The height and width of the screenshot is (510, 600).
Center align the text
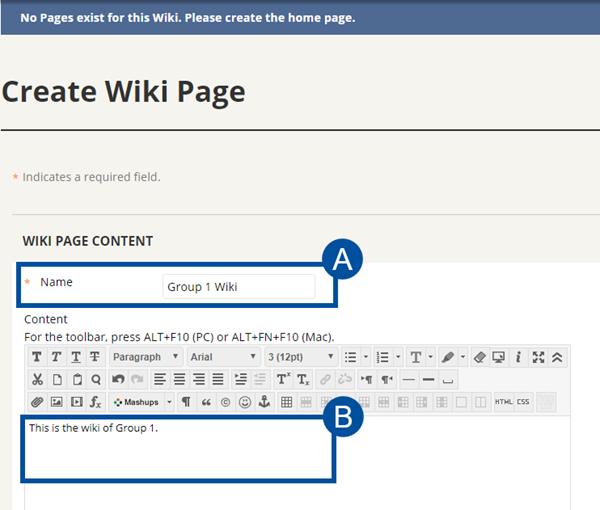coord(179,380)
